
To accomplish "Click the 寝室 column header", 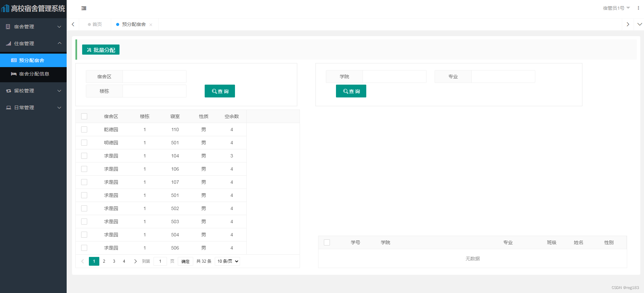I will (175, 116).
